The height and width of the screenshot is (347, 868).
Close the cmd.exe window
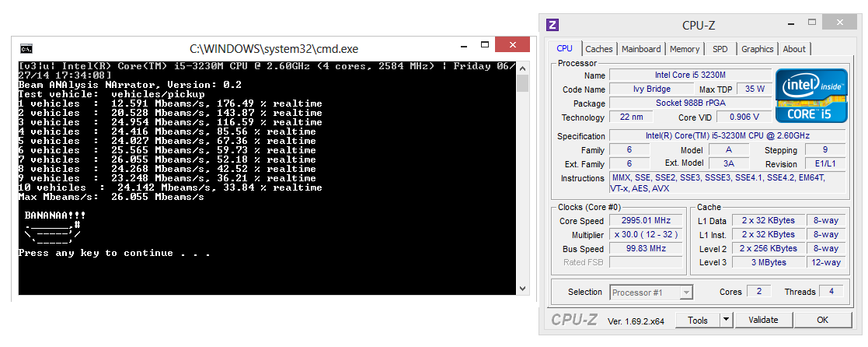tap(514, 45)
